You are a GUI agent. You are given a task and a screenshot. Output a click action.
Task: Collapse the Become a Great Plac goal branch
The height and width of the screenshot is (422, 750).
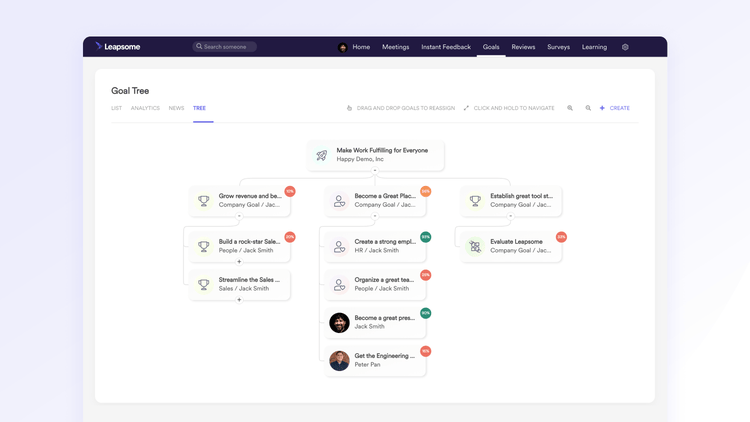(x=375, y=216)
